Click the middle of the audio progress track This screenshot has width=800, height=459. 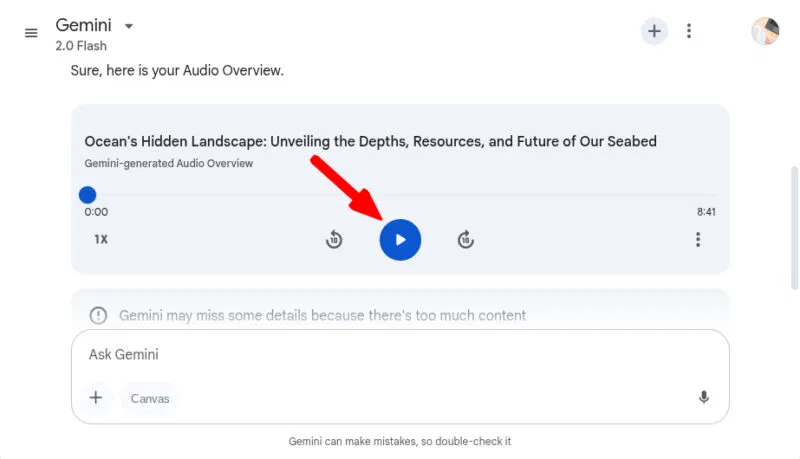pyautogui.click(x=401, y=195)
